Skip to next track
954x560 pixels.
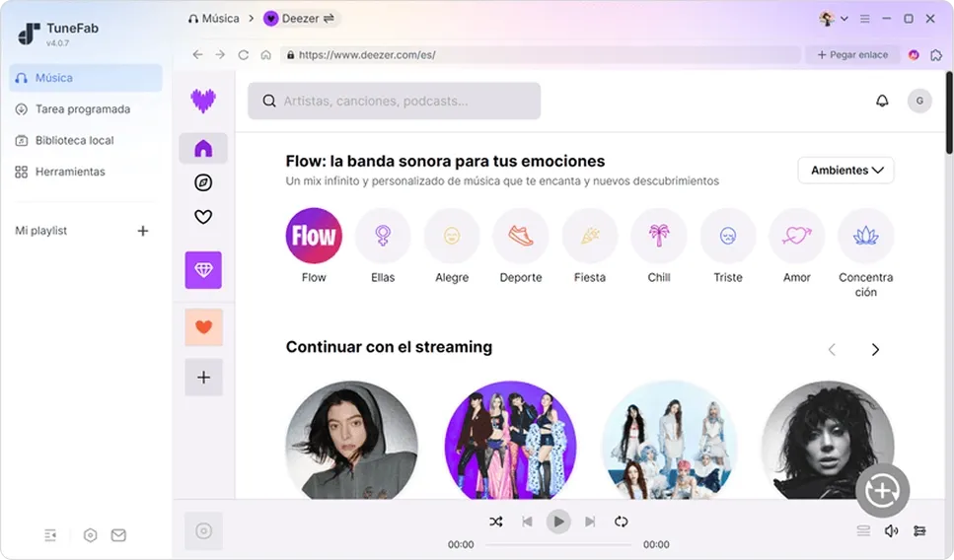590,522
